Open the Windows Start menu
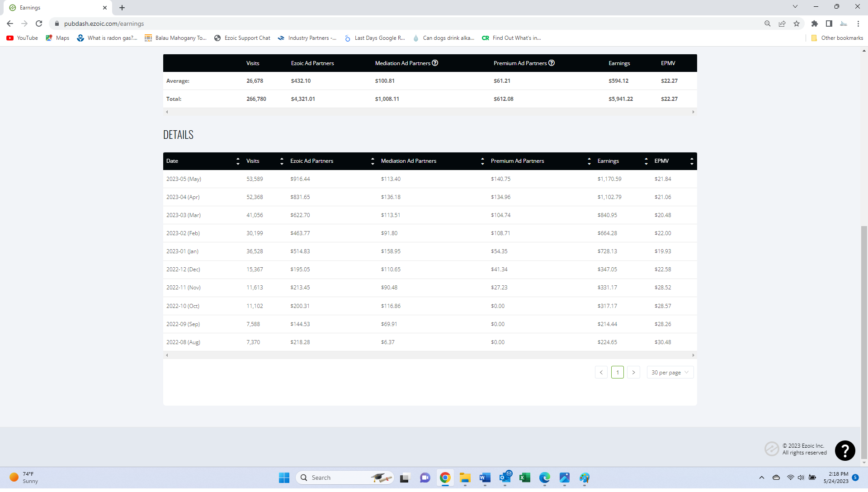 coord(284,478)
